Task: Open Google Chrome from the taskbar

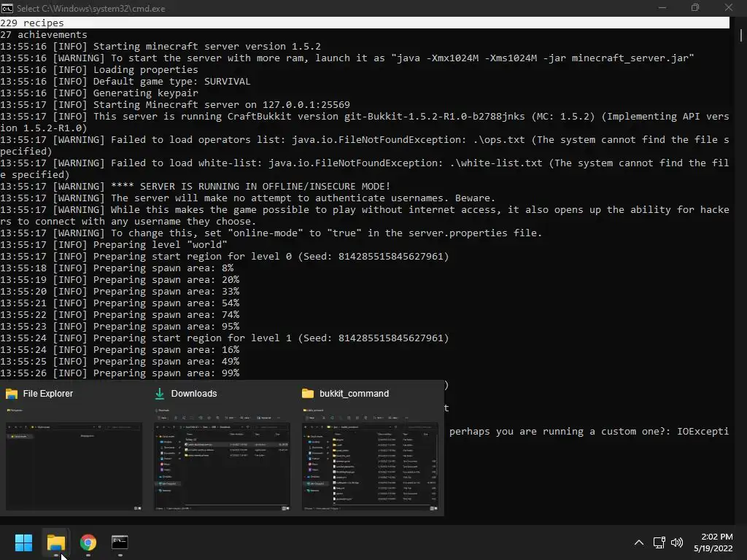Action: (x=88, y=542)
